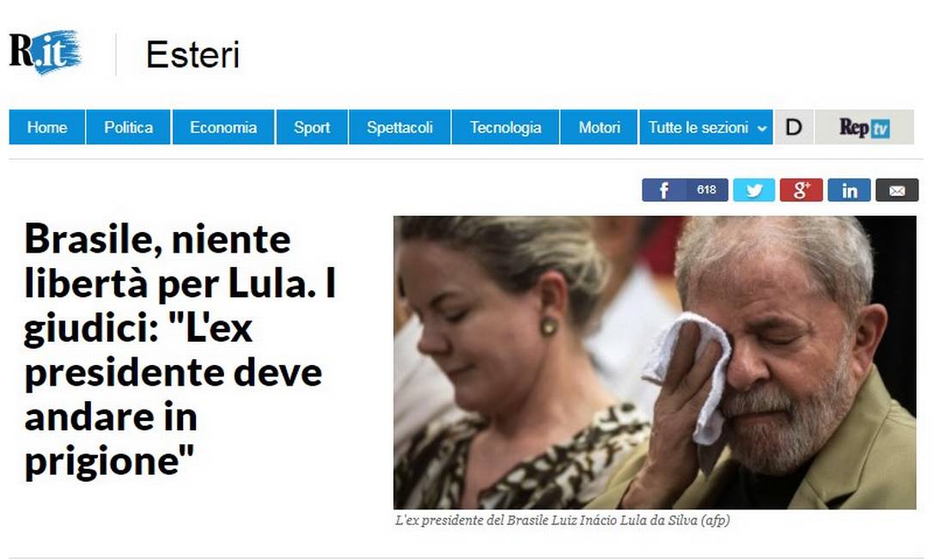Image resolution: width=933 pixels, height=560 pixels.
Task: Click the Esteri section heading
Action: pos(192,54)
